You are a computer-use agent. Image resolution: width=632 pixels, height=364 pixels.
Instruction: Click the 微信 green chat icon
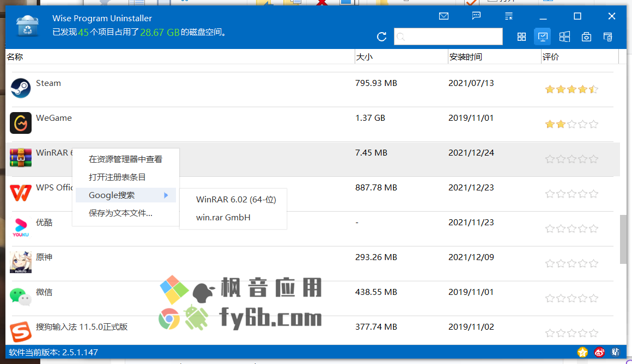click(21, 297)
